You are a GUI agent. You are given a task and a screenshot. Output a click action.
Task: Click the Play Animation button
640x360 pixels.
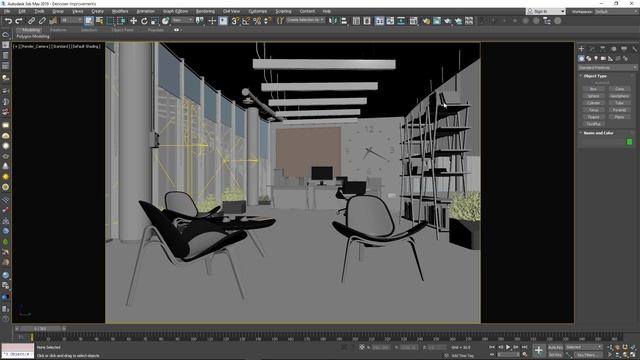[x=508, y=347]
